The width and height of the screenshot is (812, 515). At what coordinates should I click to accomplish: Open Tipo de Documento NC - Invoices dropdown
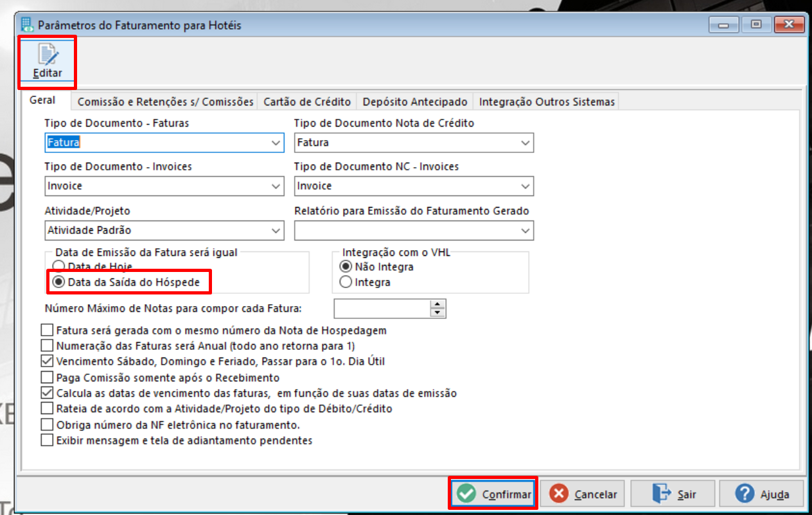[525, 186]
